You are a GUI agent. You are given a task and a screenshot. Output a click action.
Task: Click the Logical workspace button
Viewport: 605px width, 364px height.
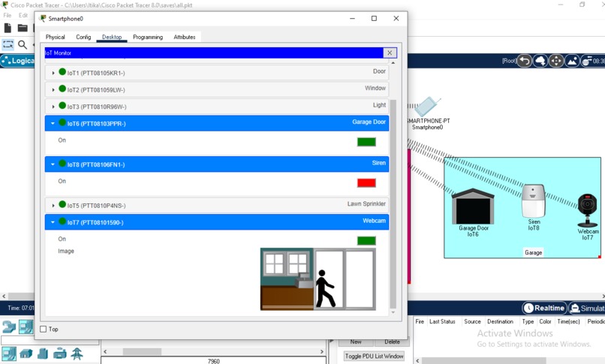[18, 61]
